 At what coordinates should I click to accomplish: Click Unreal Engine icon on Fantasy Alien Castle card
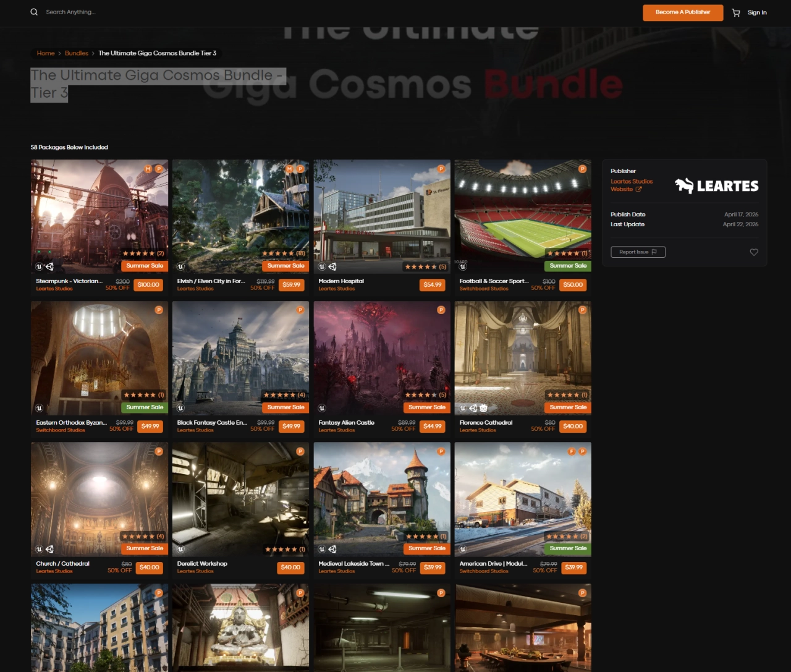pyautogui.click(x=322, y=408)
